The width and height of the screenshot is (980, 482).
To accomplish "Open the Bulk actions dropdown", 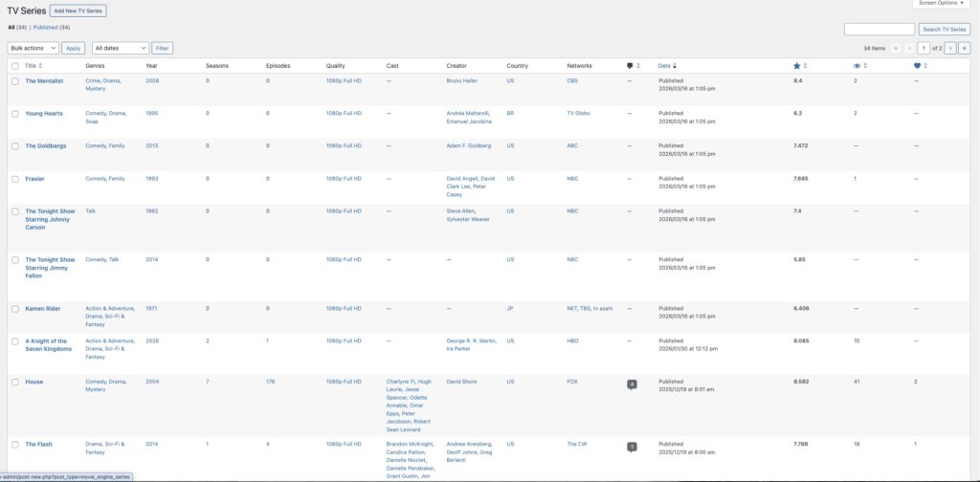I will [x=33, y=48].
